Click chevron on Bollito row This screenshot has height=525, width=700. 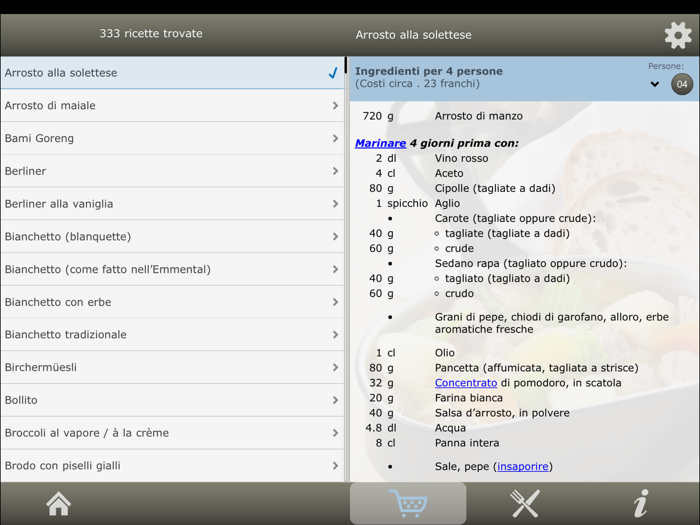(335, 400)
